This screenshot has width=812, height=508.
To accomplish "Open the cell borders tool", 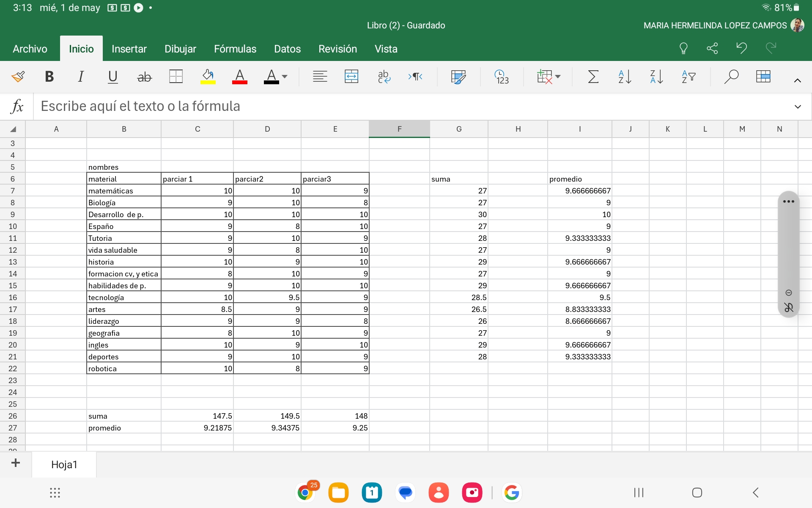I will [176, 77].
